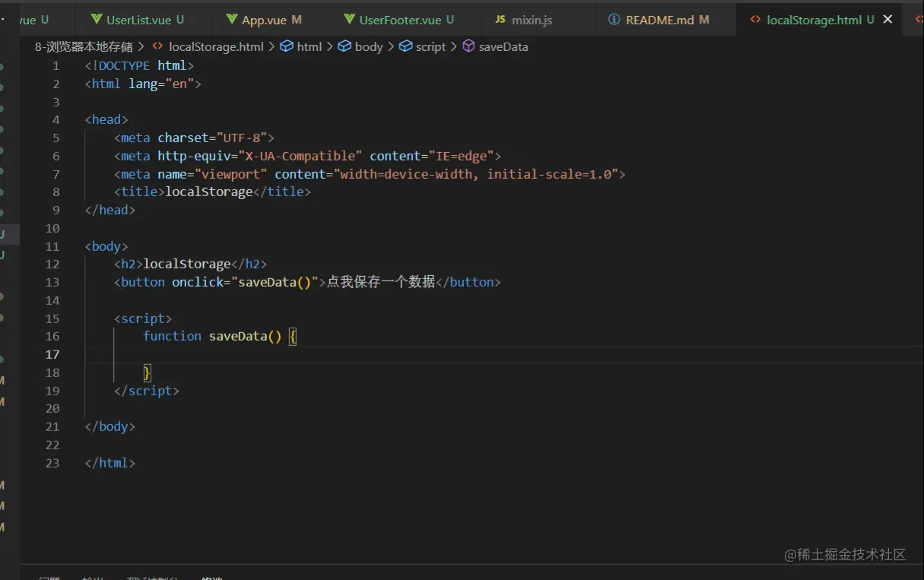Click the 'function' keyword on line 16
The width and height of the screenshot is (924, 580).
click(172, 336)
